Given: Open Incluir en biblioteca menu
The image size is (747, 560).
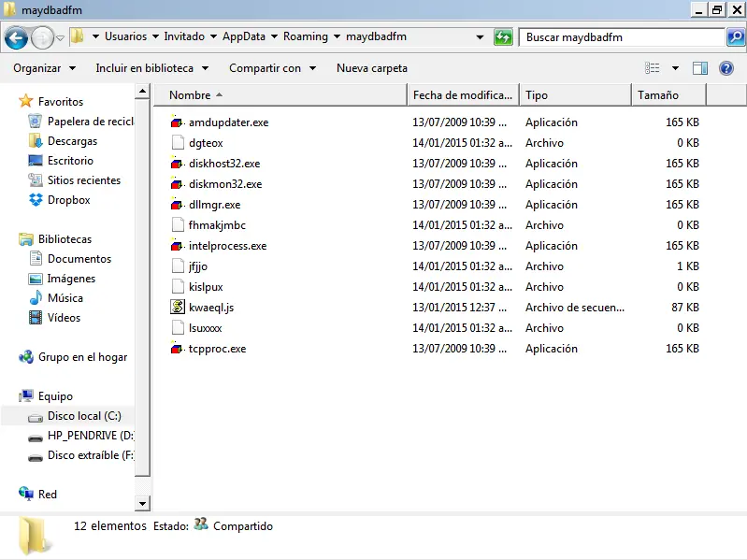Looking at the screenshot, I should click(152, 68).
